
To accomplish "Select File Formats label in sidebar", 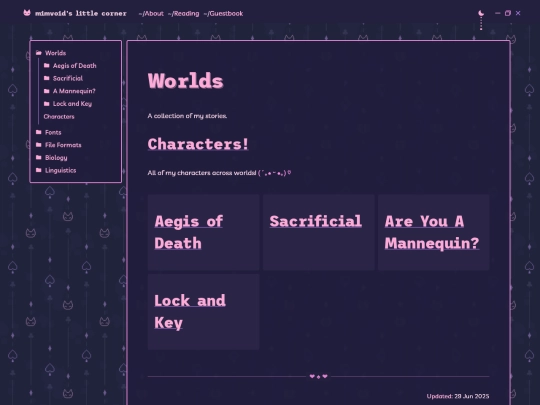I will point(63,145).
